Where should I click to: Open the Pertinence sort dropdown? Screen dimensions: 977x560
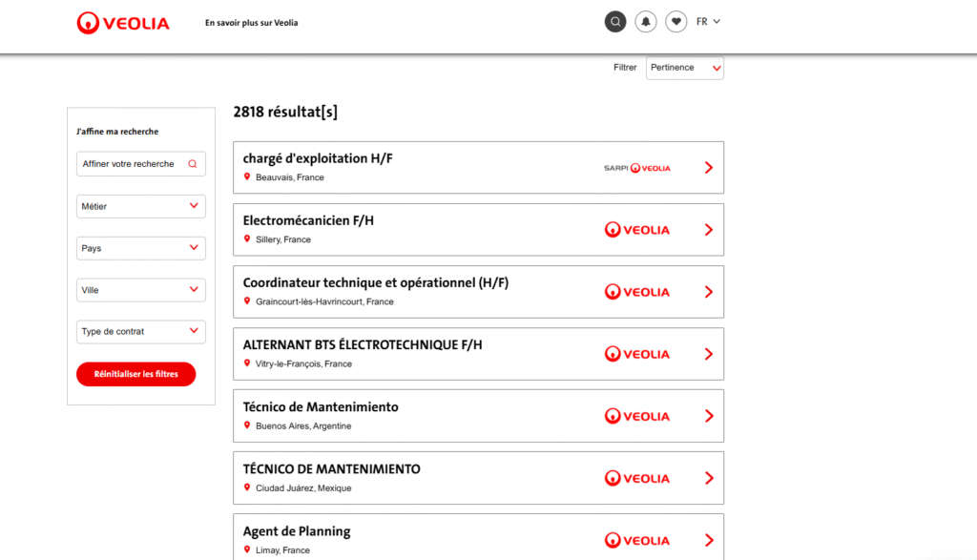(x=684, y=68)
